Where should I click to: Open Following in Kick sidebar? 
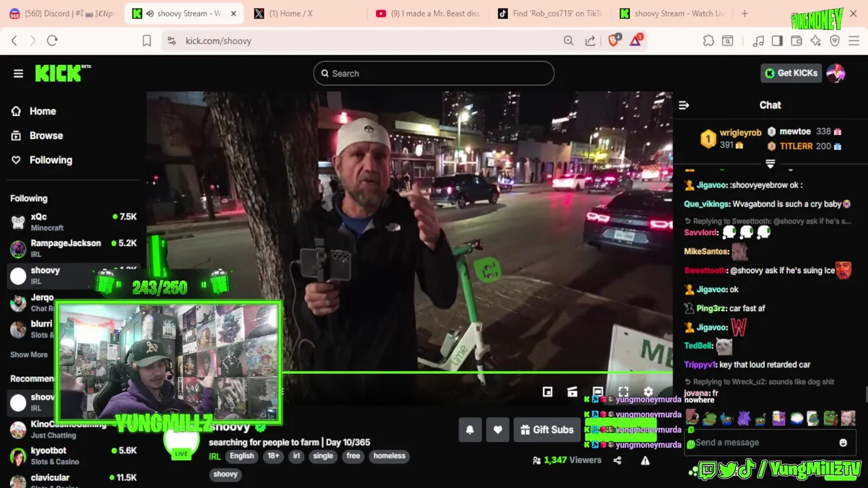click(42, 160)
